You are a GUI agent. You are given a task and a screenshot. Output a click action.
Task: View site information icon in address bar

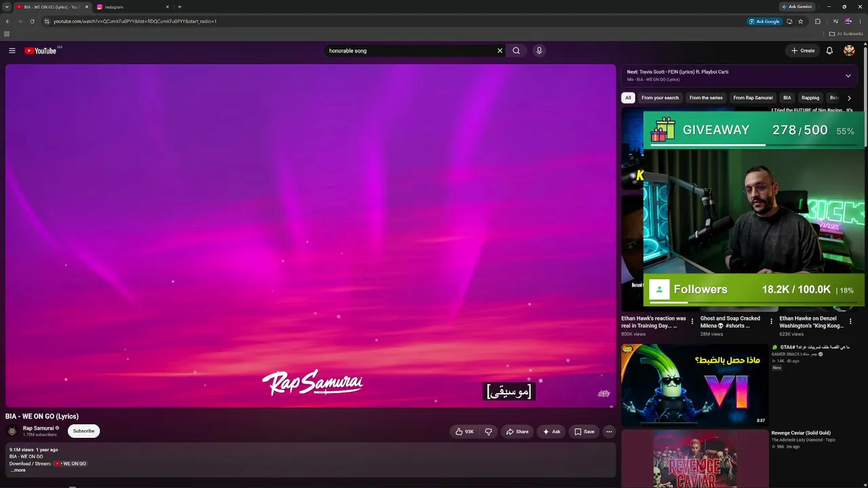click(x=46, y=21)
